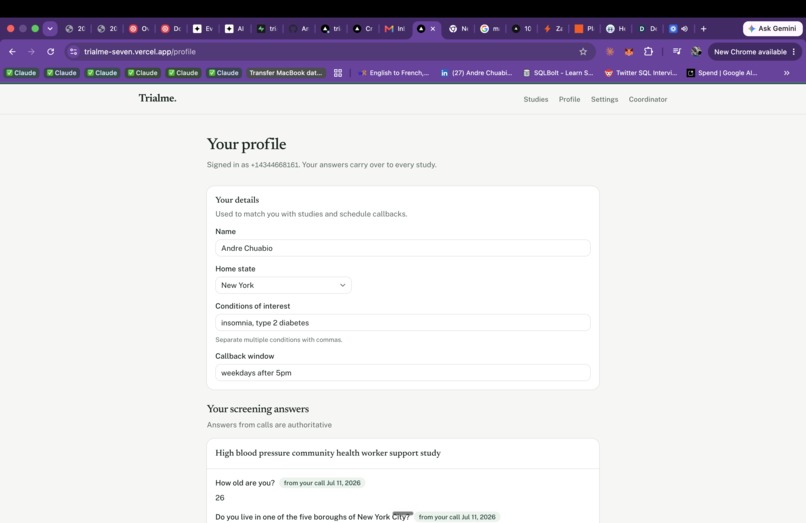This screenshot has height=523, width=806.
Task: Open Studies in the site navigation
Action: (536, 99)
